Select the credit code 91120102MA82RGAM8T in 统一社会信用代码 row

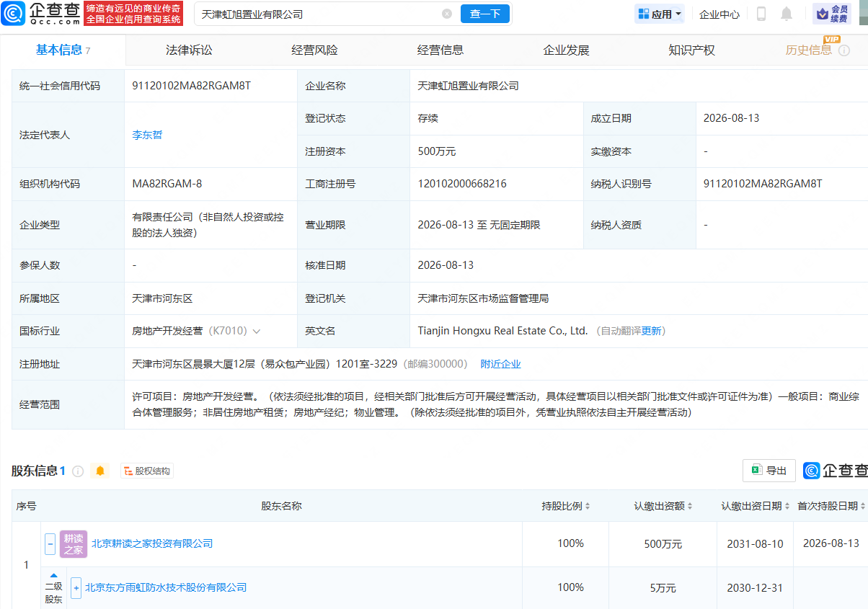pos(191,86)
